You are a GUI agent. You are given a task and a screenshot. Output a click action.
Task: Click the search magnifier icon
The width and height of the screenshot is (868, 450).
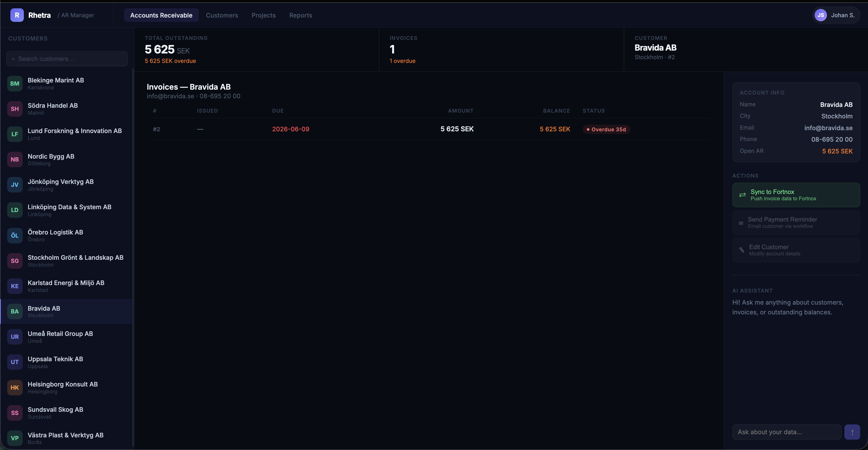click(13, 59)
